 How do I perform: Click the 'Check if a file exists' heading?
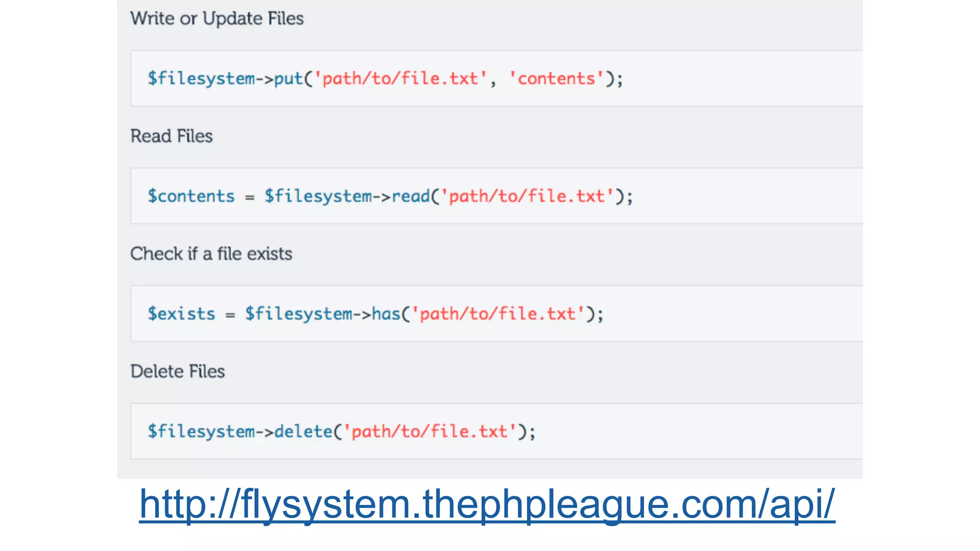(211, 254)
